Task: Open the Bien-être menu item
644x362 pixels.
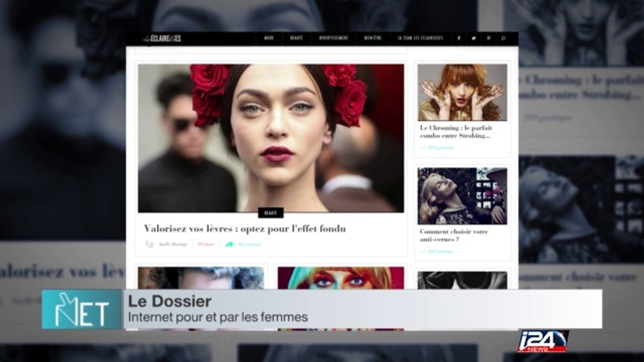Action: pos(373,38)
